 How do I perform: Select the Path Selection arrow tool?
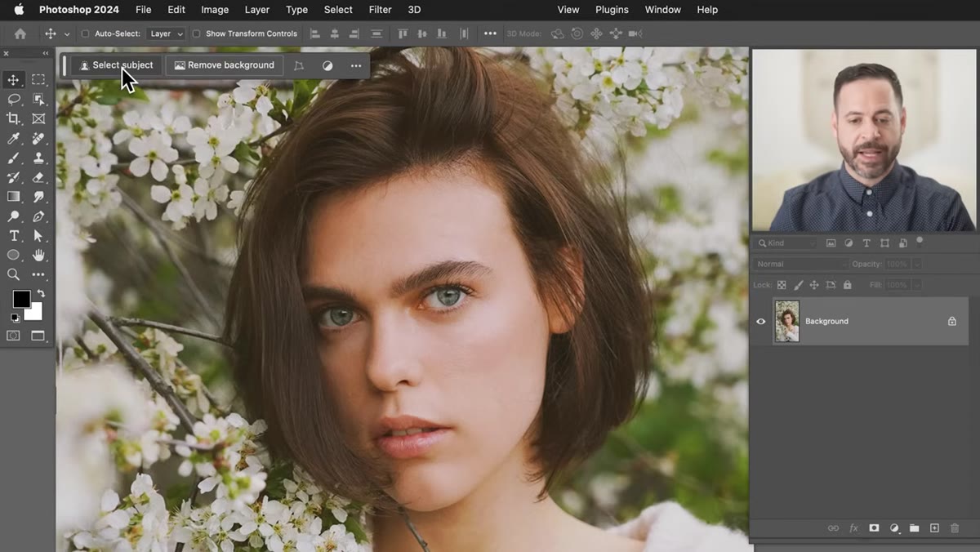pyautogui.click(x=38, y=236)
